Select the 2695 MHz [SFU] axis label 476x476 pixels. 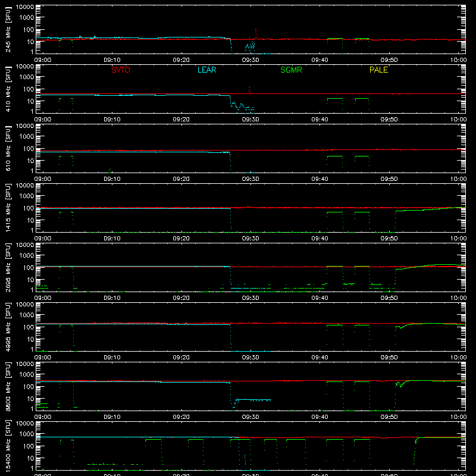8,267
